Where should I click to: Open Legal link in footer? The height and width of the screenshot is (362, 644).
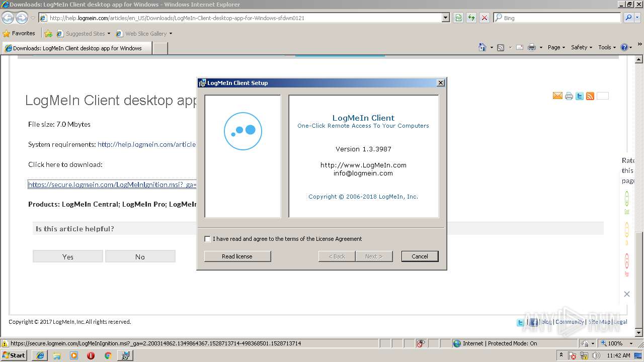tap(620, 322)
